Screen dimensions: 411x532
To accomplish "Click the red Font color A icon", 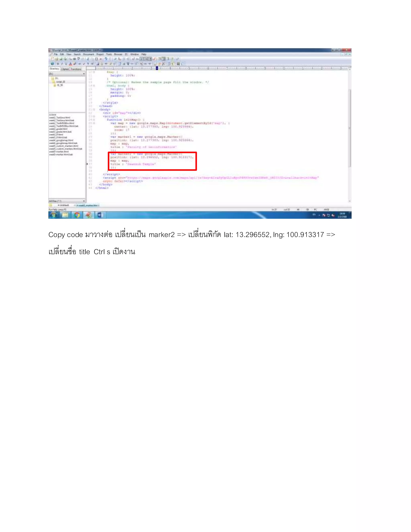I will (70, 64).
